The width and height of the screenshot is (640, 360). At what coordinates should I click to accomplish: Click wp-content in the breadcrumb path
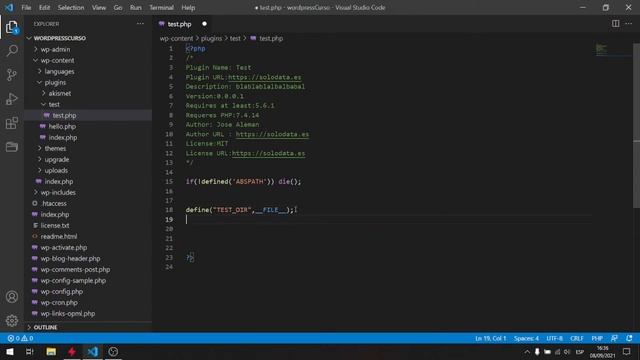click(x=176, y=38)
